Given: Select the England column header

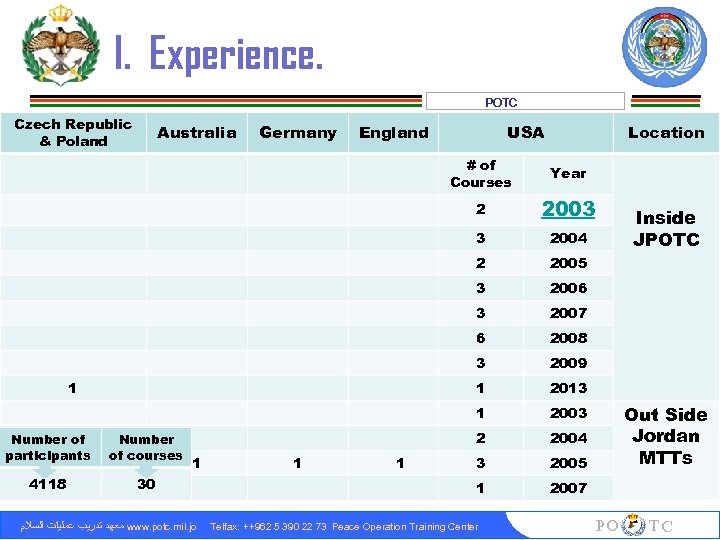Looking at the screenshot, I should point(394,133).
